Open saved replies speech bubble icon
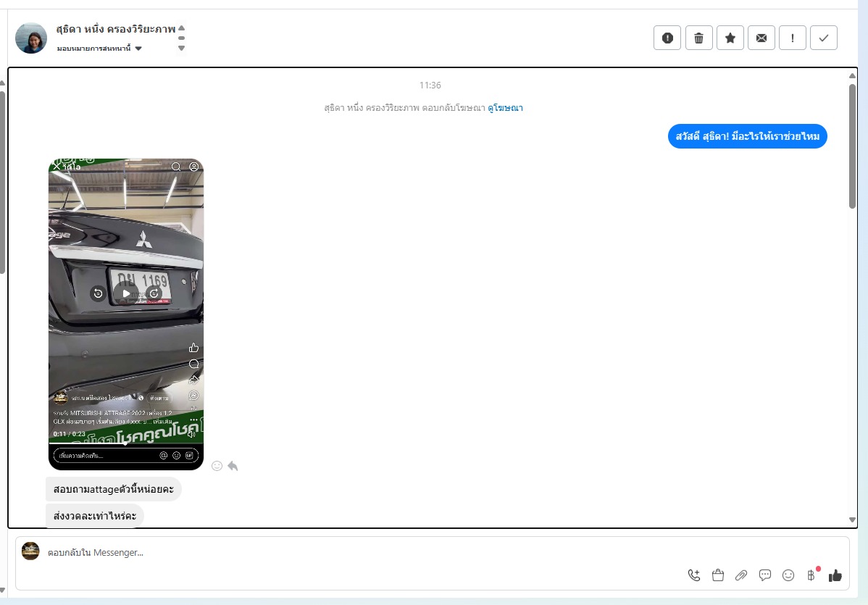Image resolution: width=868 pixels, height=605 pixels. [x=764, y=575]
